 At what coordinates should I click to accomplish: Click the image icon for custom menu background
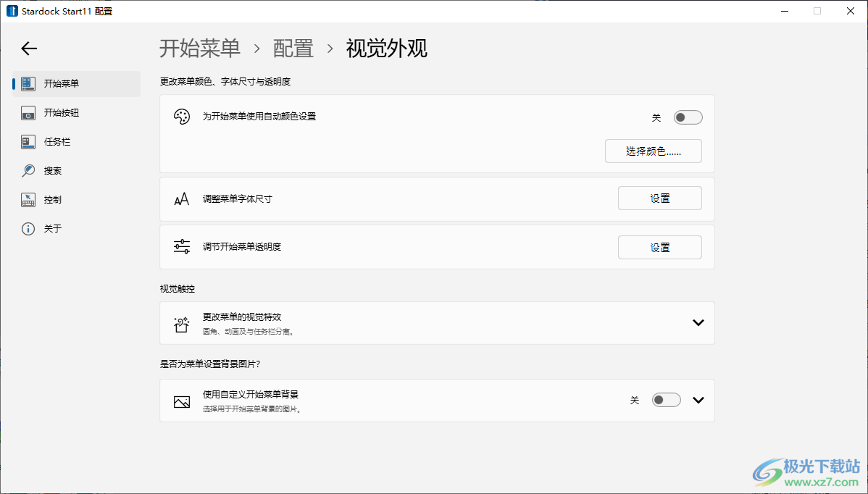[x=182, y=400]
